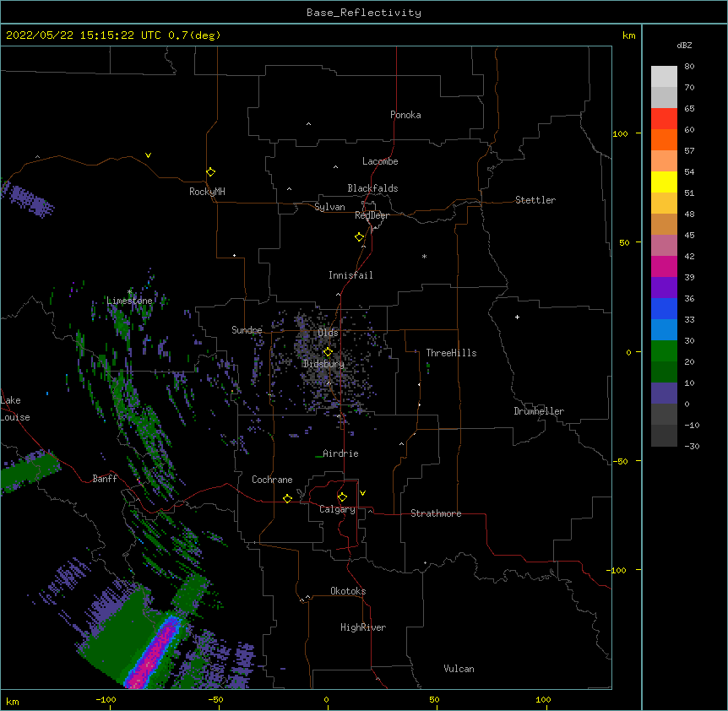The image size is (728, 711).
Task: Click the Stettler city label
Action: (535, 200)
